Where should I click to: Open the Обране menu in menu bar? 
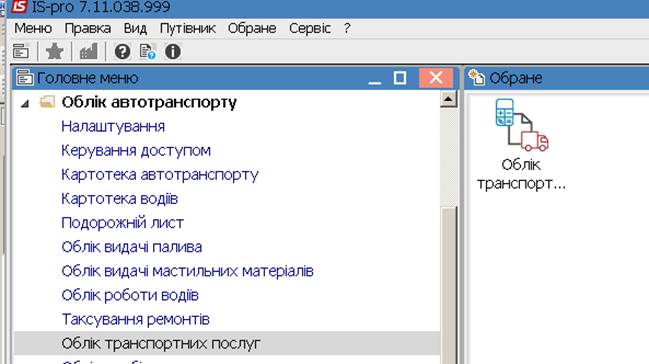pyautogui.click(x=252, y=28)
